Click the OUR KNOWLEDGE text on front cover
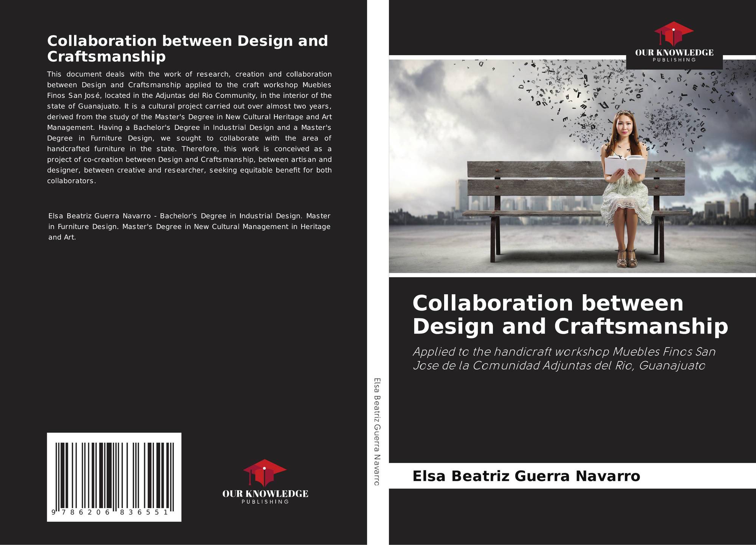 point(674,52)
